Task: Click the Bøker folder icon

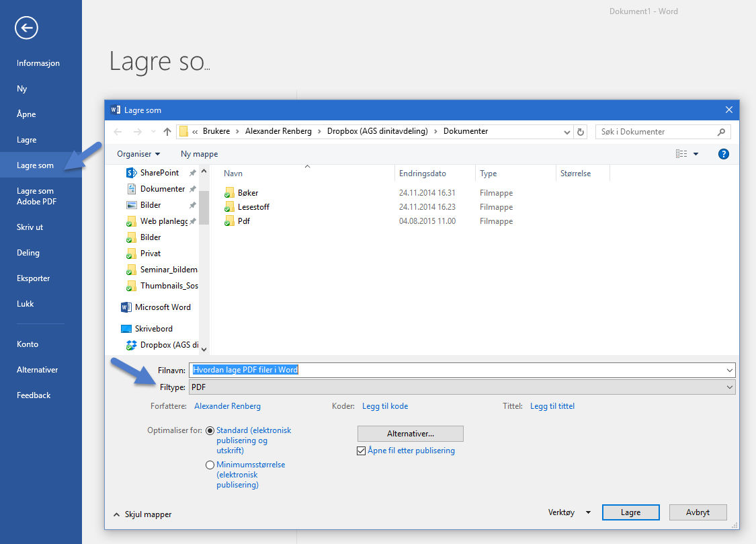Action: pos(229,193)
